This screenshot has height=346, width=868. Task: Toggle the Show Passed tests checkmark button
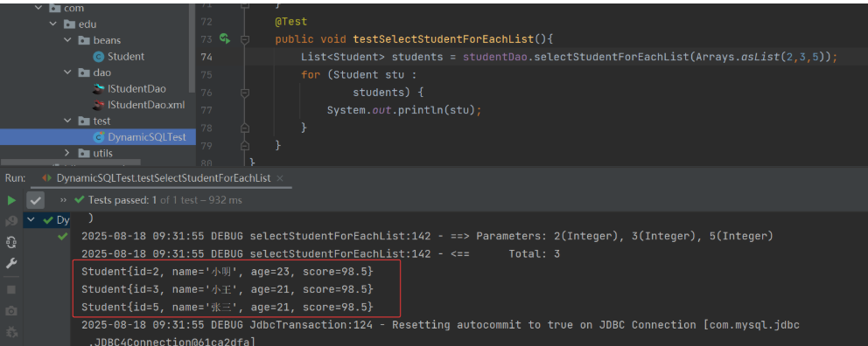35,200
